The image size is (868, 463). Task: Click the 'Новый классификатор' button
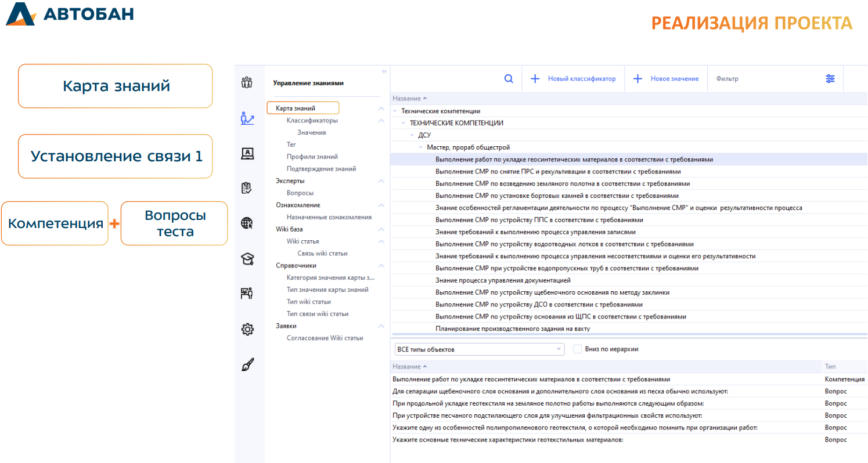[x=574, y=79]
